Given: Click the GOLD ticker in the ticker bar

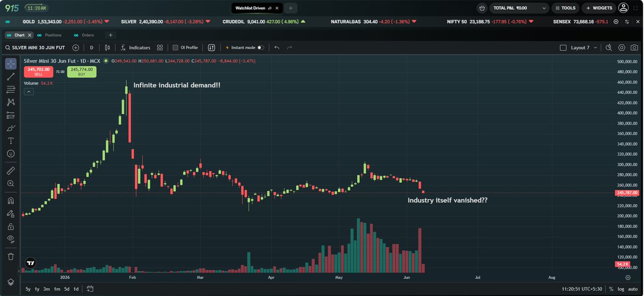Looking at the screenshot, I should click(66, 21).
